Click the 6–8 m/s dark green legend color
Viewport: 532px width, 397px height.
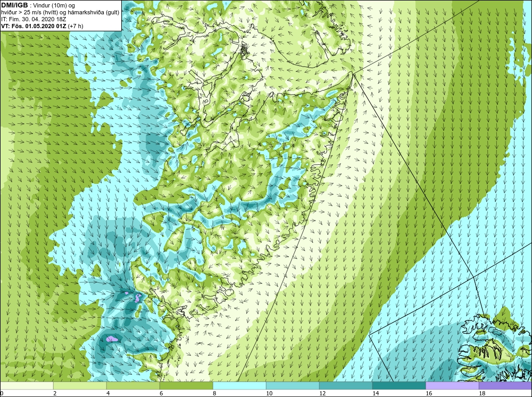tap(186, 386)
